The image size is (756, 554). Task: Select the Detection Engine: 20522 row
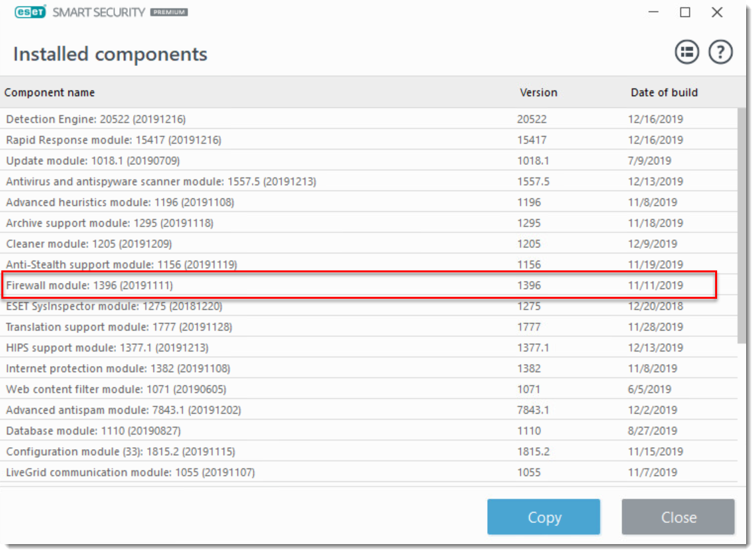pyautogui.click(x=369, y=119)
